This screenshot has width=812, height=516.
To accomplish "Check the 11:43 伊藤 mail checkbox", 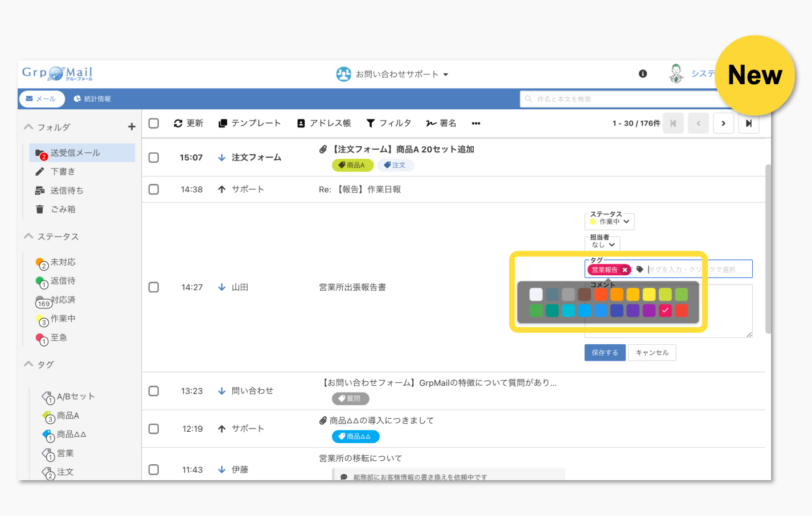I will click(154, 470).
